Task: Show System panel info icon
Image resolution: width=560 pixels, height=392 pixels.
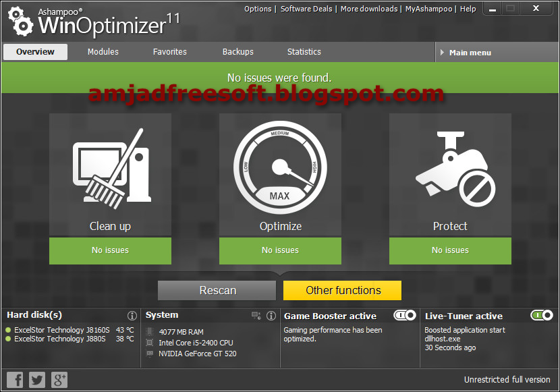Action: click(x=271, y=316)
